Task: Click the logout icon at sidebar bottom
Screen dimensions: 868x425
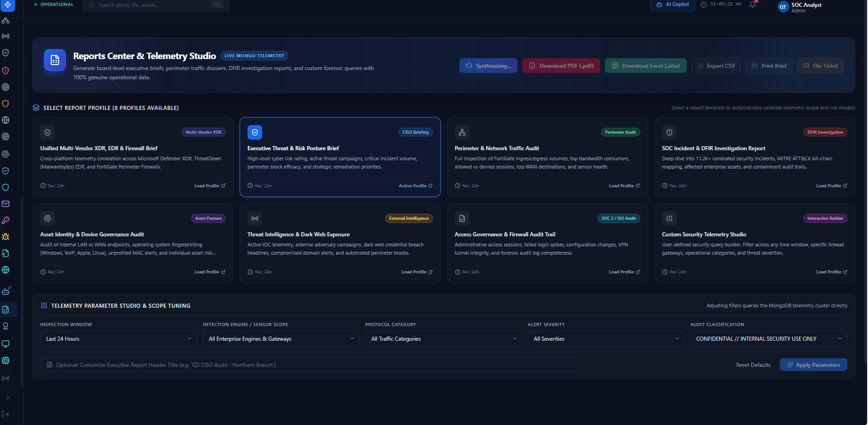Action: point(6,414)
